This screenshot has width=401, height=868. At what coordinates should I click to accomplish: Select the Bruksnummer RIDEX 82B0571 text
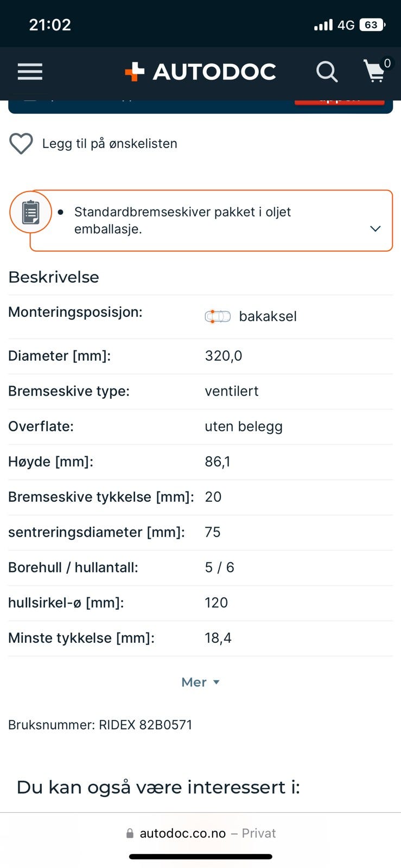(x=100, y=725)
